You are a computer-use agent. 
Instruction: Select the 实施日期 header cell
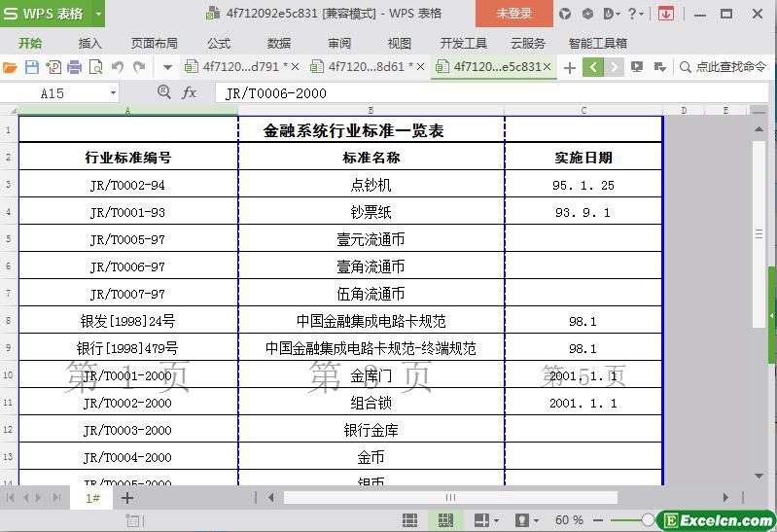click(583, 158)
